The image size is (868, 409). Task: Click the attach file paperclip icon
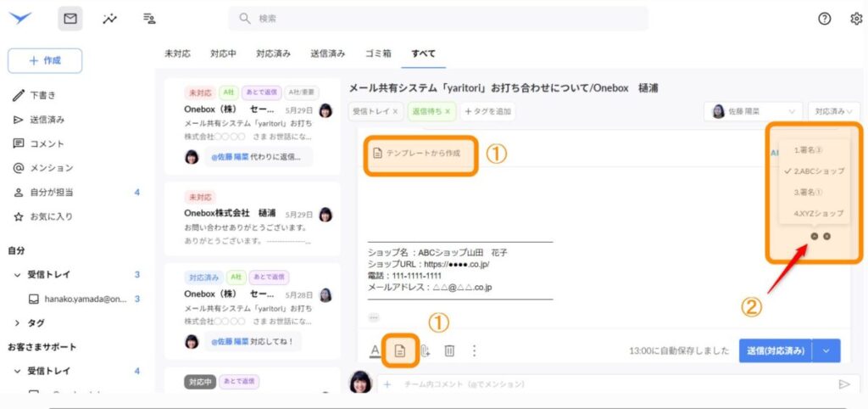point(426,350)
